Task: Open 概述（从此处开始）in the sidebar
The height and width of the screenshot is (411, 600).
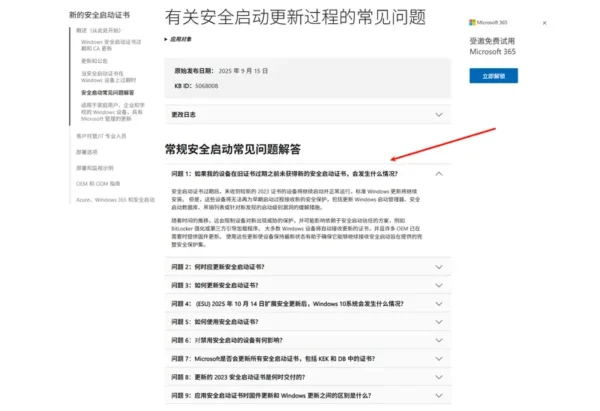Action: (x=98, y=30)
